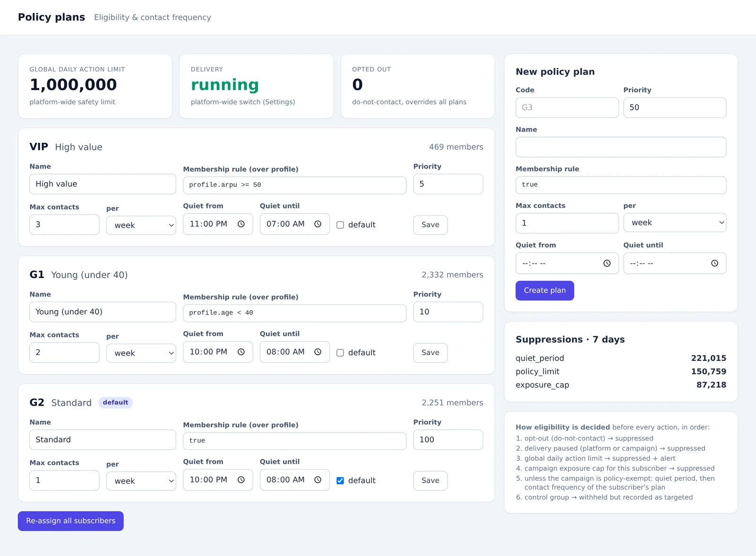Open clock icon in G1 Quiet until

(318, 352)
